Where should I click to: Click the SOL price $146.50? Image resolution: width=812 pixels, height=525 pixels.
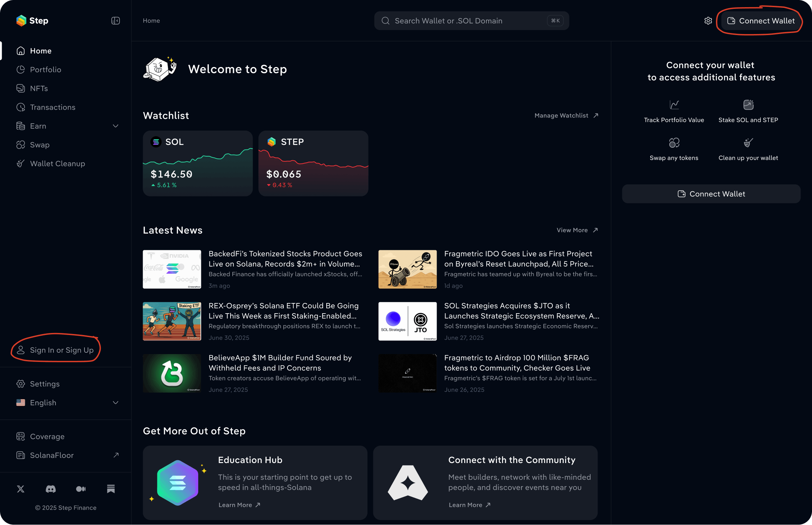[172, 174]
